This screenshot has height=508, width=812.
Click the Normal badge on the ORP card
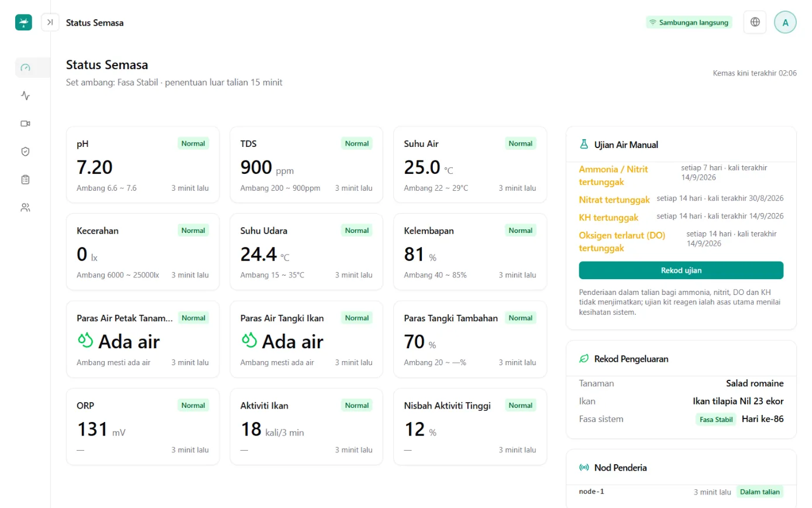point(193,406)
